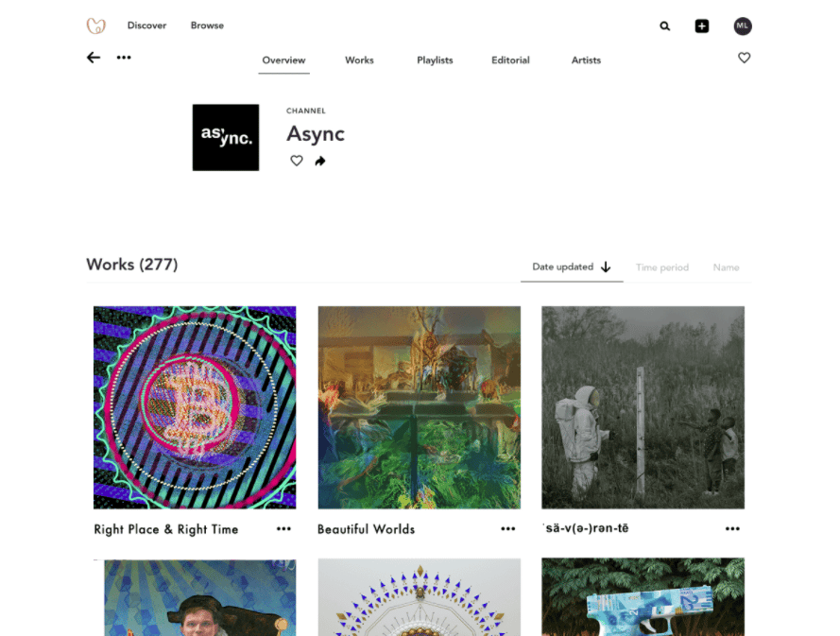
Task: Open the search icon
Action: [x=664, y=26]
